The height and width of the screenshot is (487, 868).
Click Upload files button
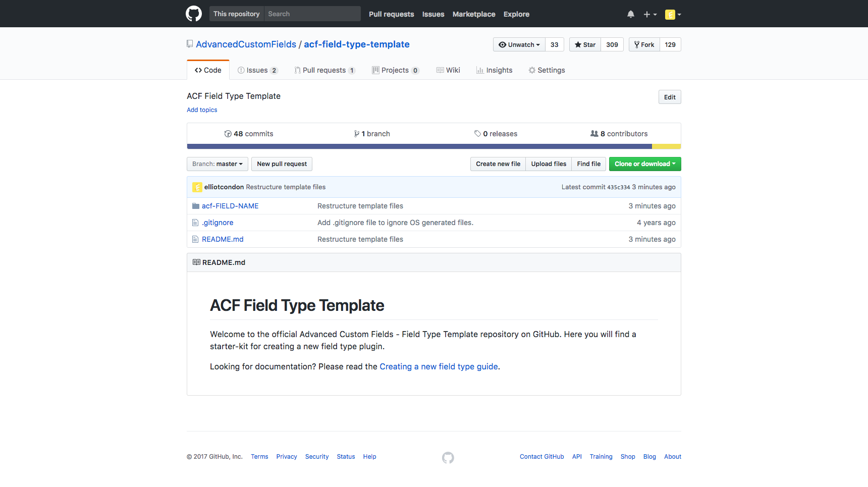(x=549, y=164)
